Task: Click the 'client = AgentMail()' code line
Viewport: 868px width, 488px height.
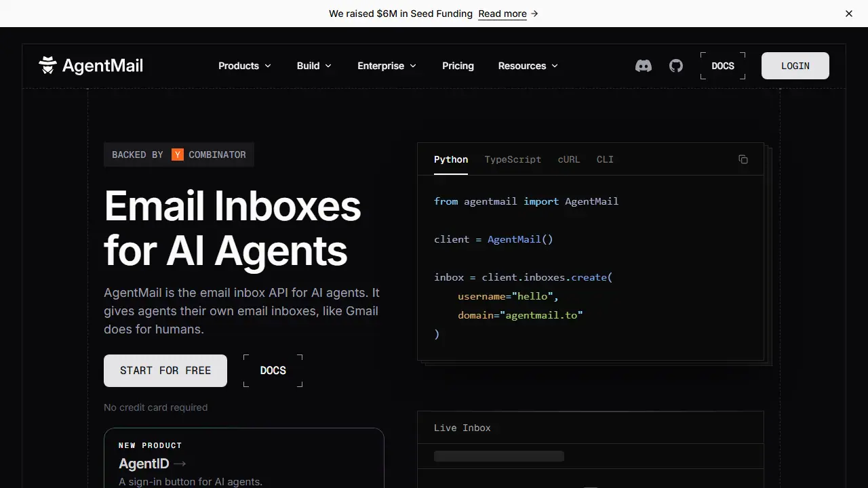Action: click(x=494, y=239)
